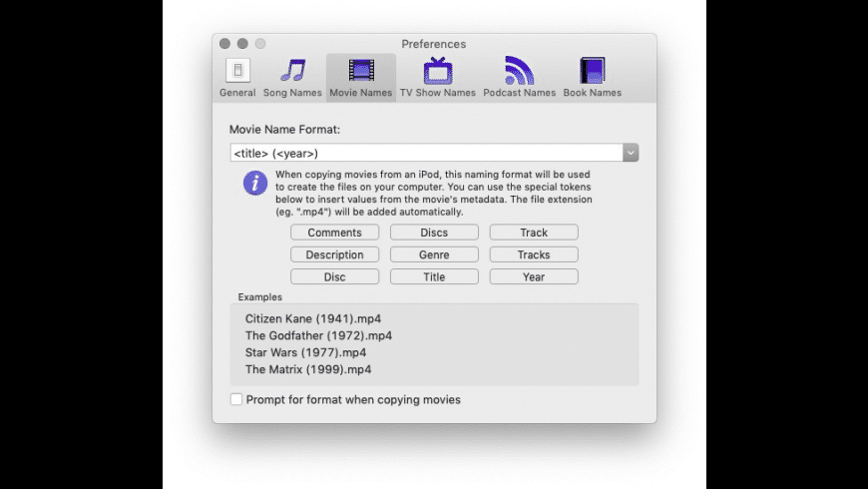Insert the Tracks token
868x489 pixels.
(534, 254)
